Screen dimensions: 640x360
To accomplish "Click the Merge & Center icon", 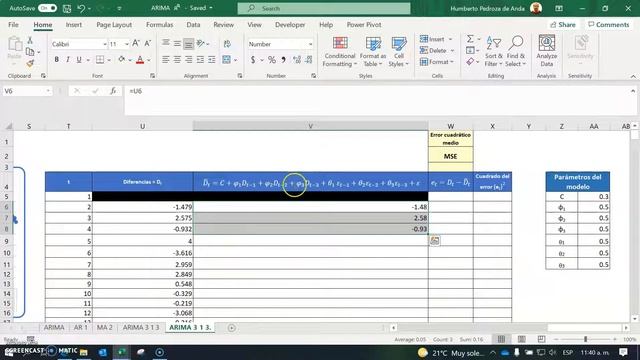I will pyautogui.click(x=227, y=60).
